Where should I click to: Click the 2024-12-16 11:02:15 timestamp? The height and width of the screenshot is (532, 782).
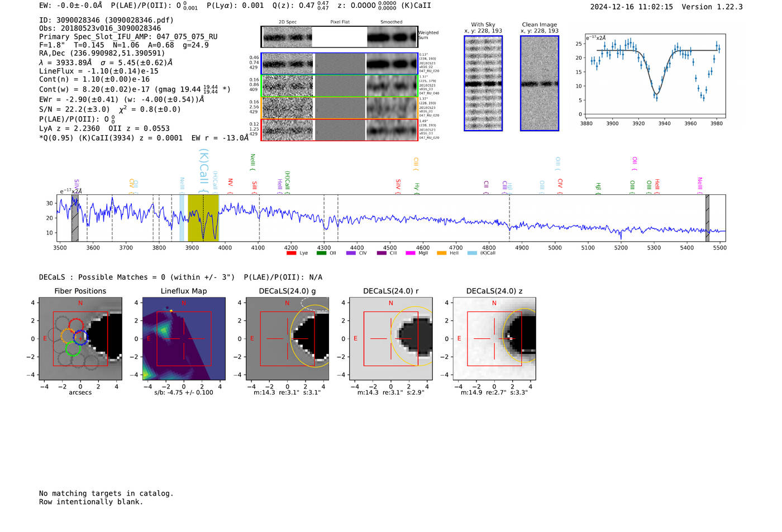pyautogui.click(x=631, y=7)
